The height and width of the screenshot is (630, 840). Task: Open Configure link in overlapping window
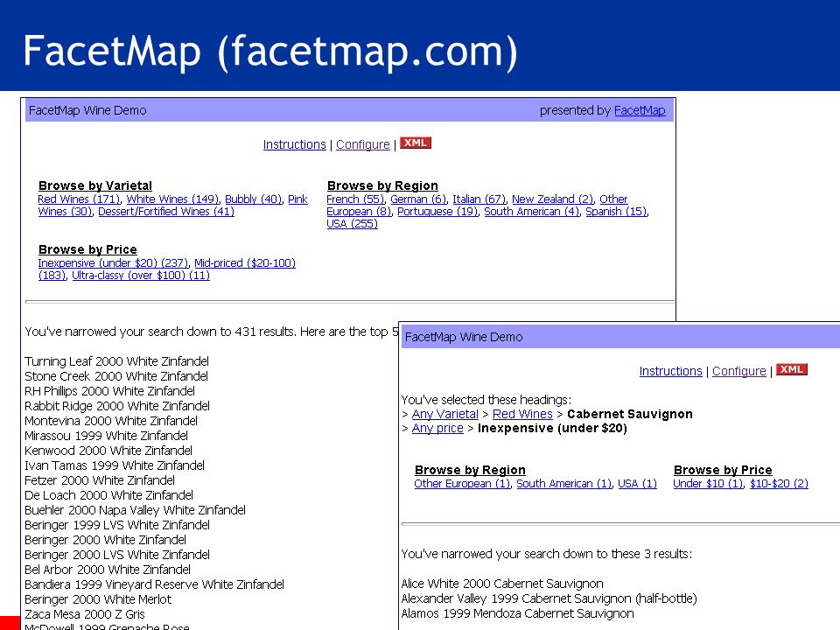coord(738,371)
